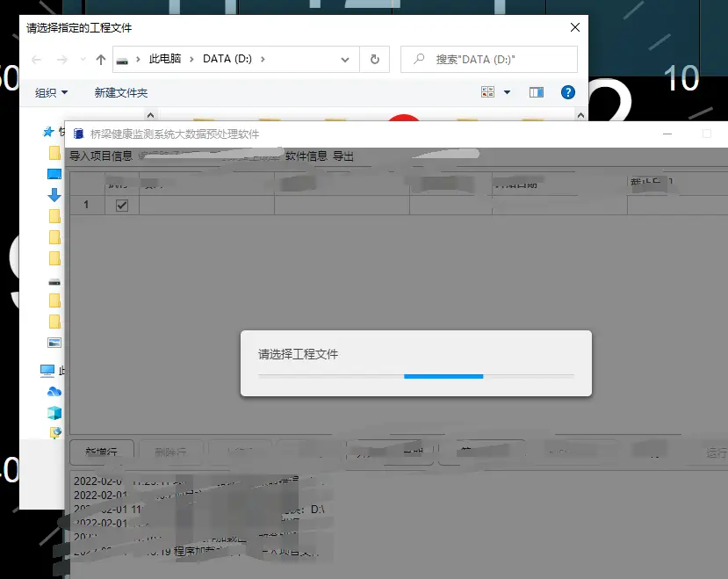
Task: Open file dialog help
Action: pos(568,92)
